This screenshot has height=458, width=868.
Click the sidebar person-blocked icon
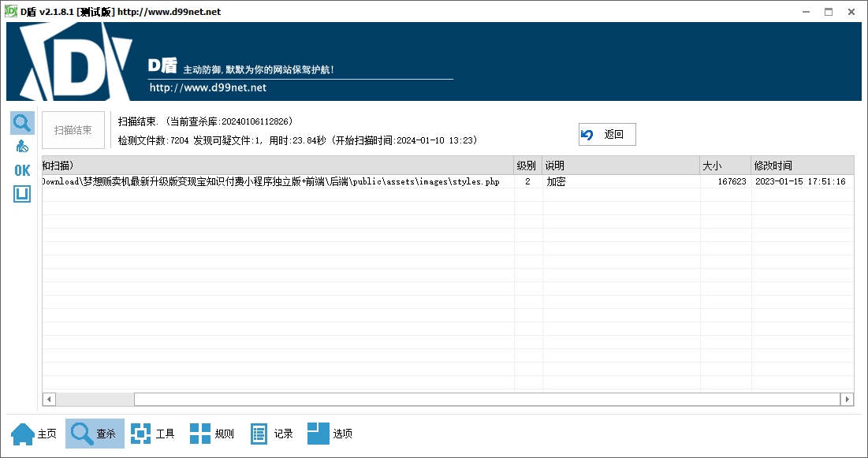[x=22, y=147]
